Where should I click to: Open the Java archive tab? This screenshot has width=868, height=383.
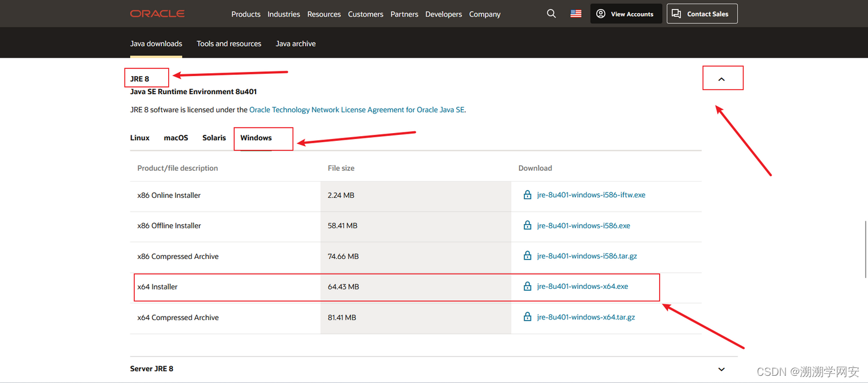296,44
